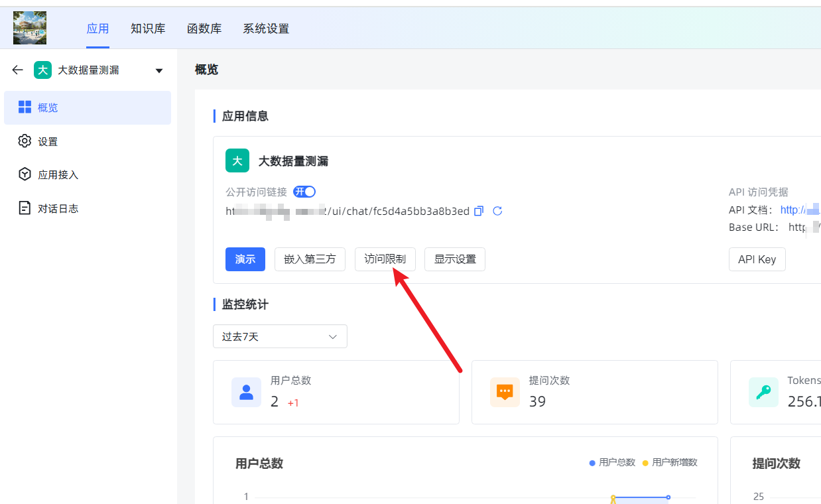This screenshot has height=504, width=821.
Task: Click the orange 提问次数 chat icon
Action: click(505, 392)
